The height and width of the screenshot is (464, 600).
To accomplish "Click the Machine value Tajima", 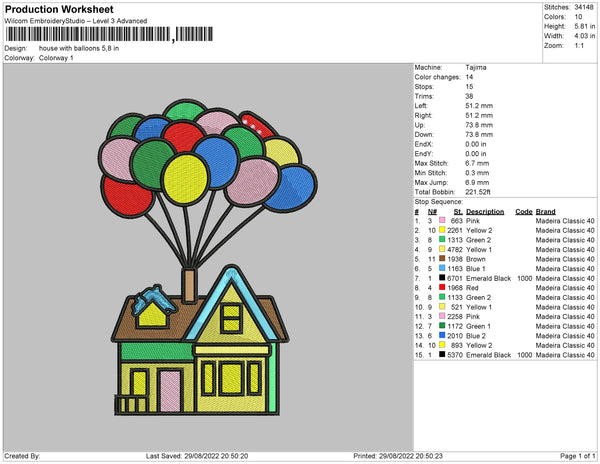I will coord(476,67).
